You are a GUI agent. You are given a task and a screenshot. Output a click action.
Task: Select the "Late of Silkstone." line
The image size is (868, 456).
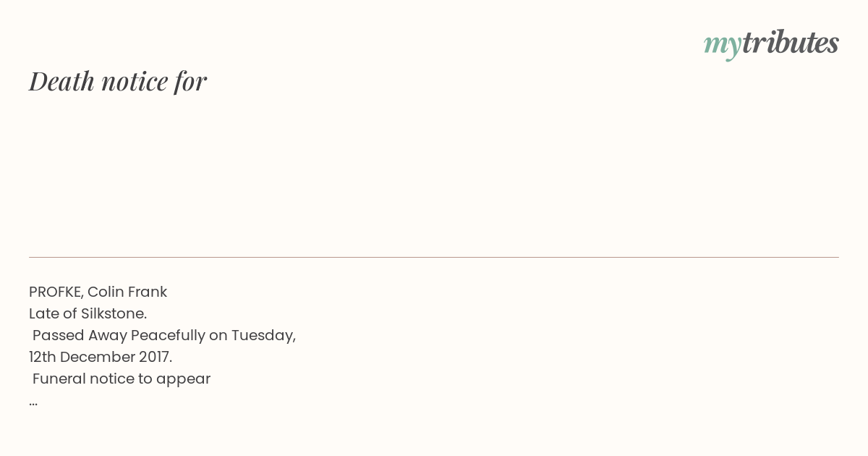tap(88, 314)
